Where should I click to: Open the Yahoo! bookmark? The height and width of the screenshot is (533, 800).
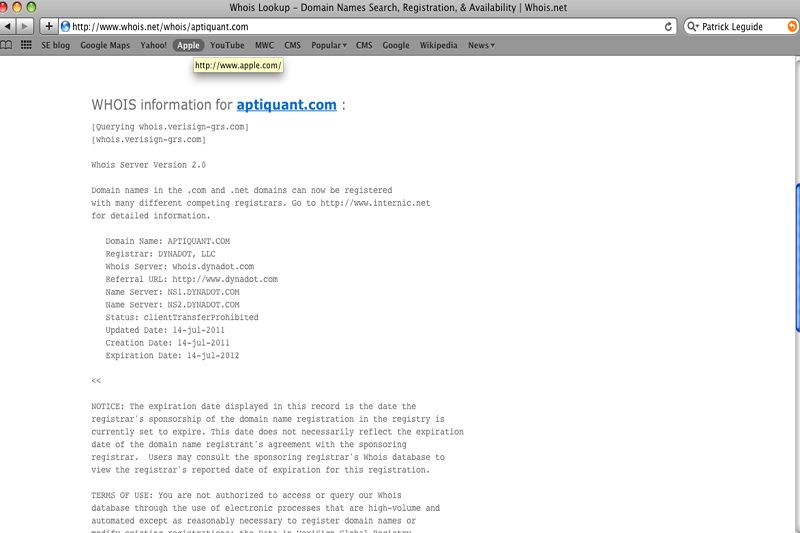click(154, 45)
